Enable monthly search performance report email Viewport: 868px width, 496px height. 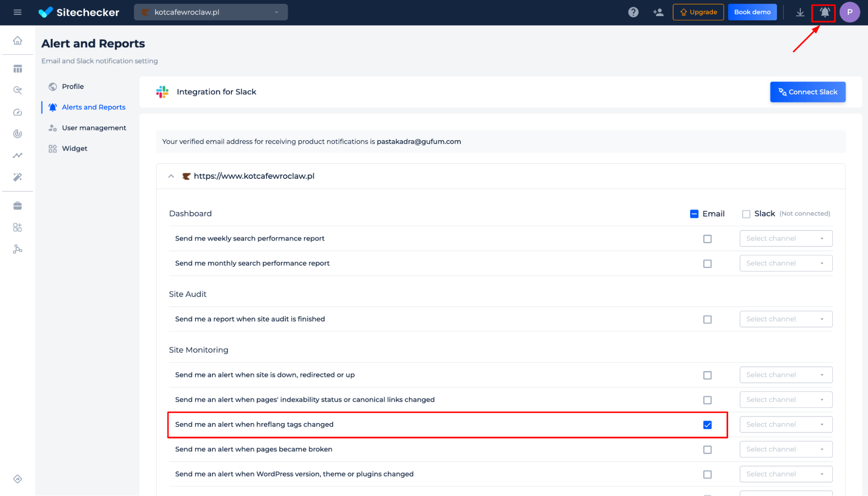[x=707, y=264]
